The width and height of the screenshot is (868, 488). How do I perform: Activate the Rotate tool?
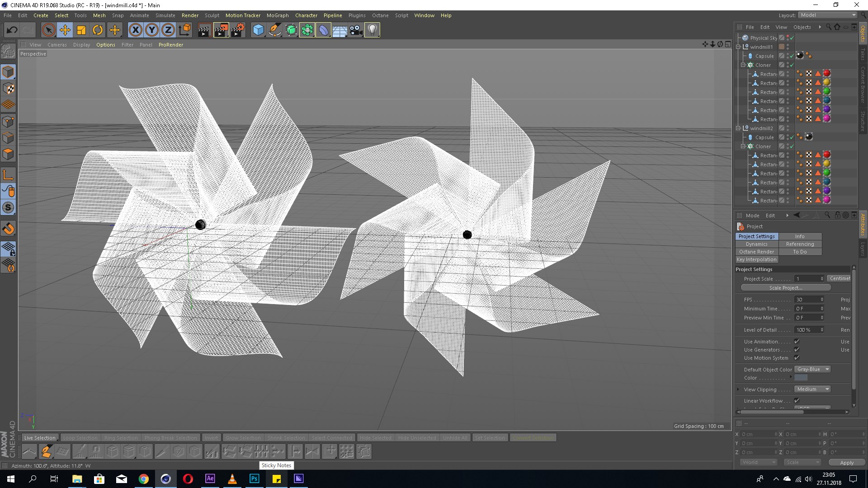tap(98, 30)
